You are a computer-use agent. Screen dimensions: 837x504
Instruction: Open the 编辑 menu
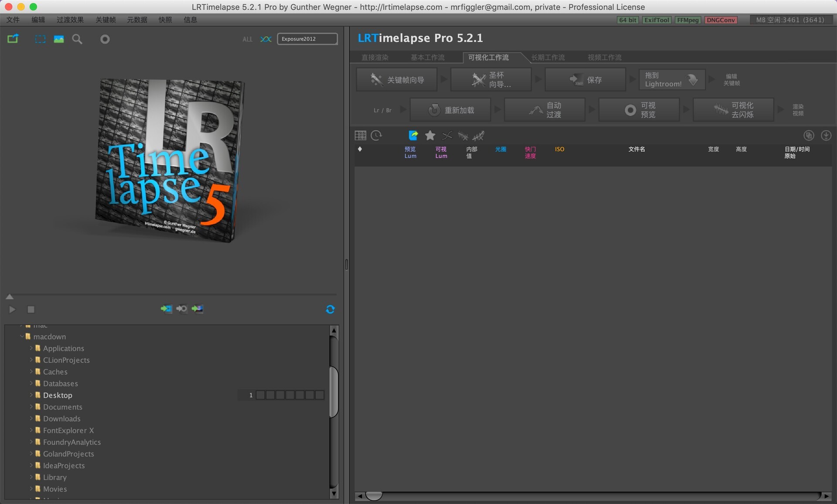[38, 20]
